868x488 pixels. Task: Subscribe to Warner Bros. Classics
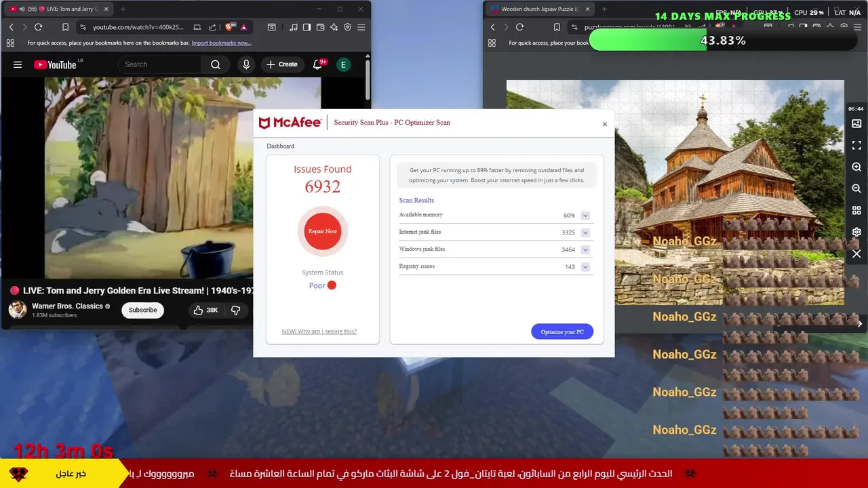click(x=142, y=310)
